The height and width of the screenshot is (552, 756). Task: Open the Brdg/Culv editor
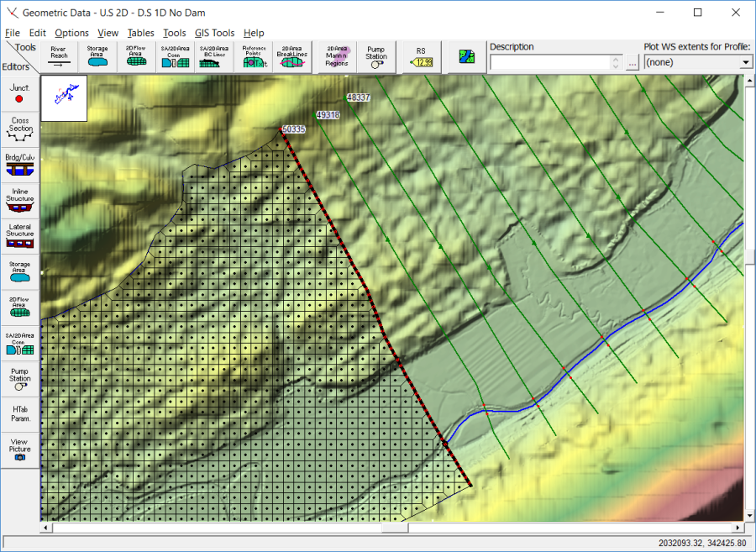(20, 164)
